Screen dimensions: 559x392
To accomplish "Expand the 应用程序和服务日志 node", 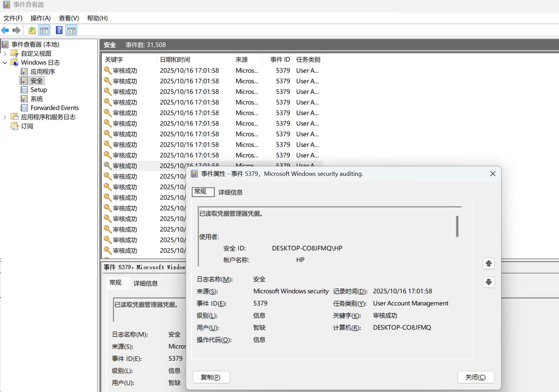I will coord(5,117).
